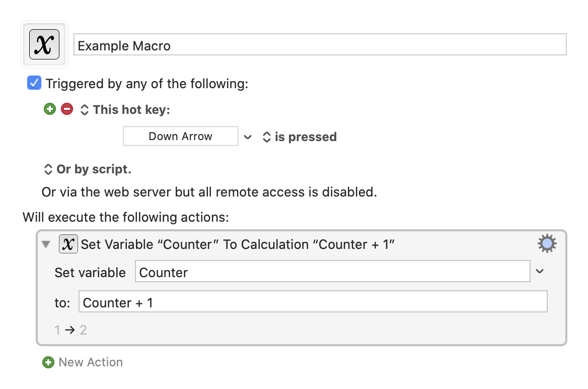Click the Counter + 1 calculation field

coord(313,301)
